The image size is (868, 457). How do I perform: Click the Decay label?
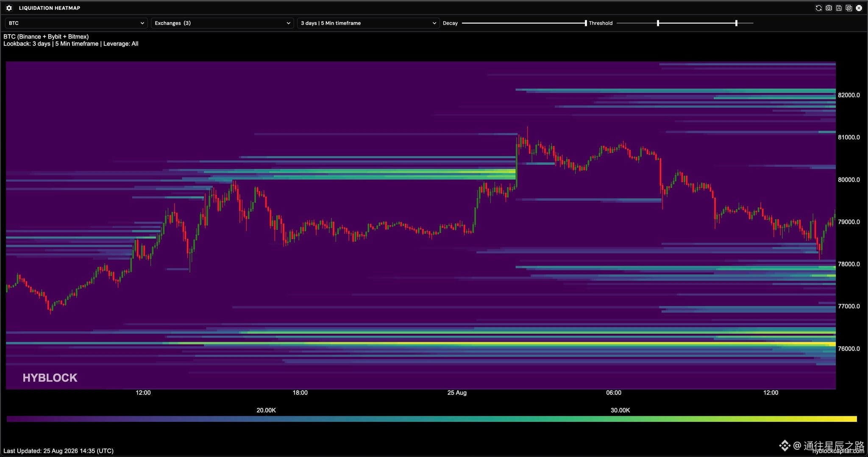pyautogui.click(x=450, y=23)
